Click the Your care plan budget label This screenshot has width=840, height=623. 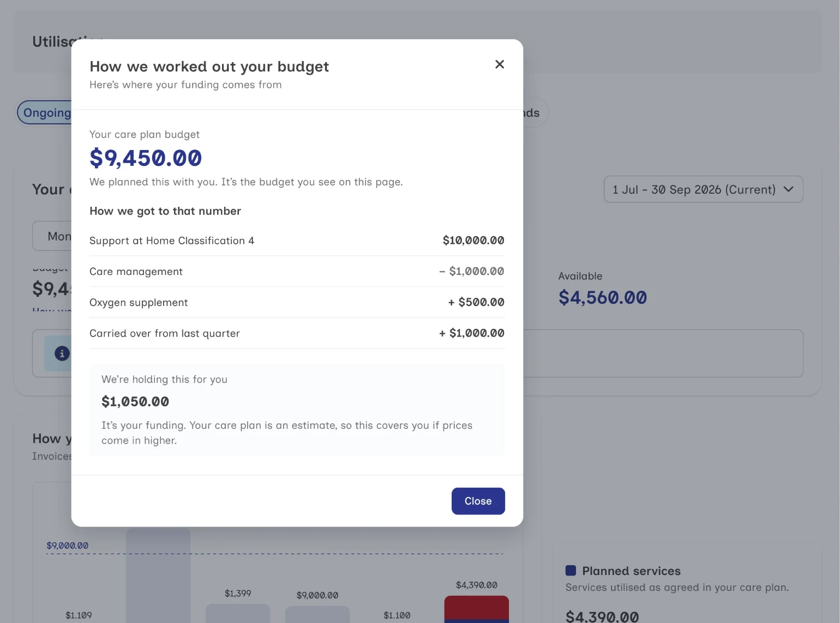tap(145, 134)
